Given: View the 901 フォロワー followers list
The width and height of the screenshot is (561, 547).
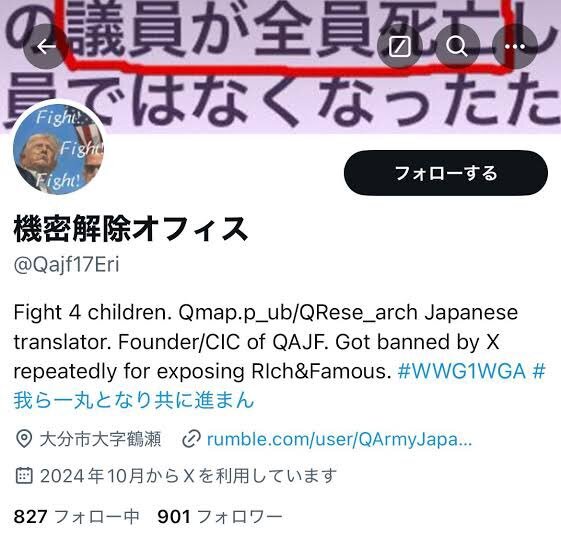Looking at the screenshot, I should [x=220, y=517].
